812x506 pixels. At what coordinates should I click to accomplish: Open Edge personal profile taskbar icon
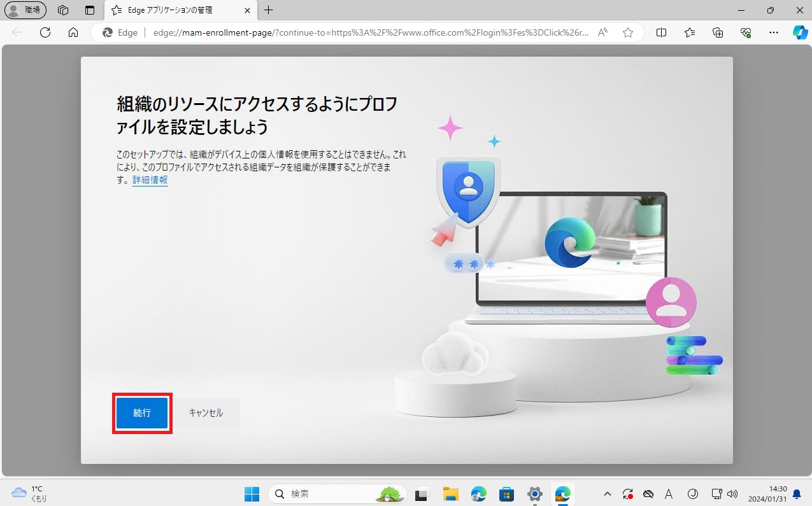coord(479,494)
